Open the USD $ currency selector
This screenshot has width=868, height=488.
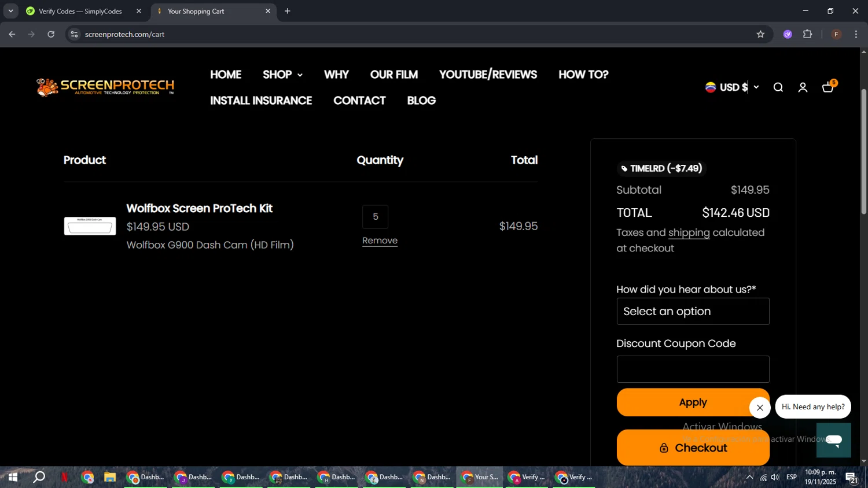pos(732,87)
